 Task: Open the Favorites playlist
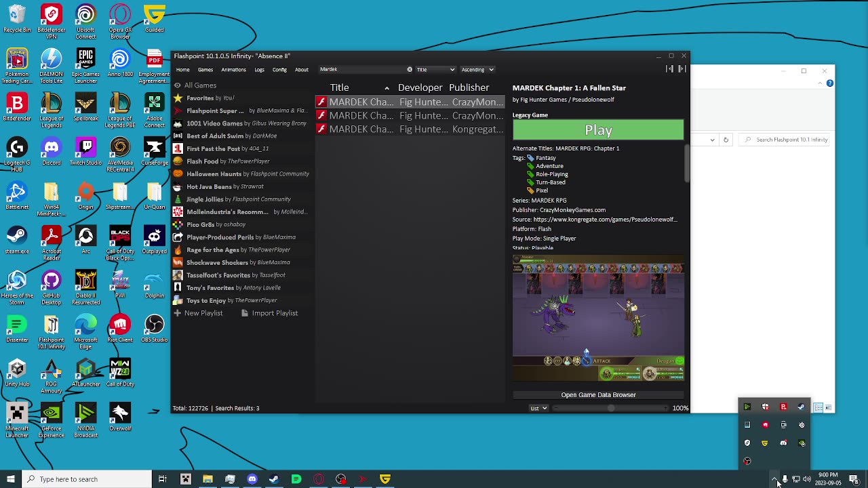tap(242, 98)
